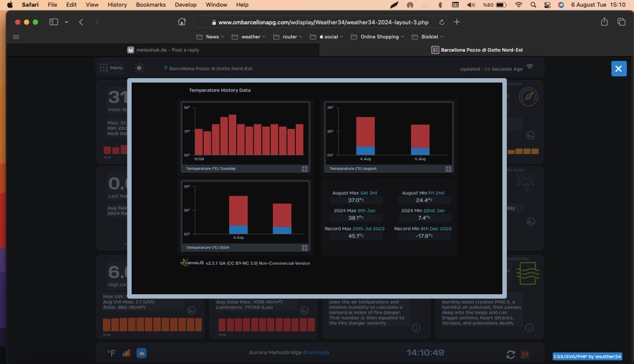
Task: Open the weather station Menu
Action: click(111, 68)
